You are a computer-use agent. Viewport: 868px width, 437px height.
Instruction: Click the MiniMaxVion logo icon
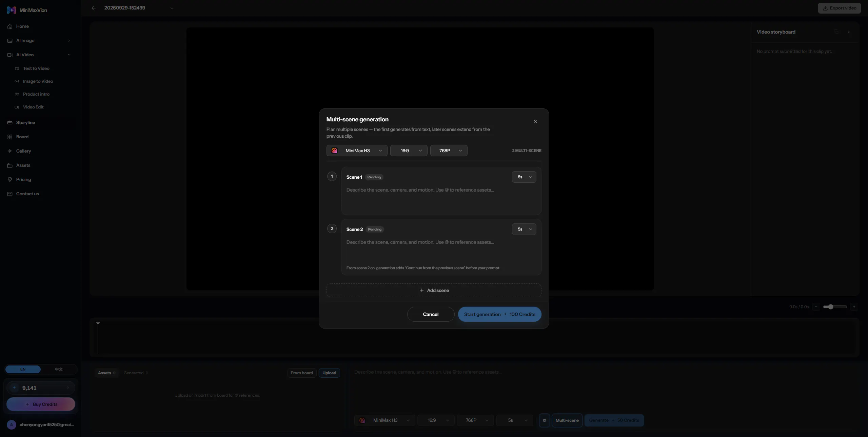[x=11, y=10]
